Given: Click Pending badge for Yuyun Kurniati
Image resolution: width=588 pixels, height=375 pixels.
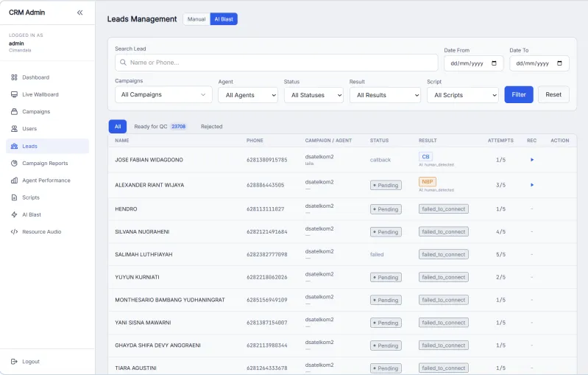Looking at the screenshot, I should (x=386, y=278).
